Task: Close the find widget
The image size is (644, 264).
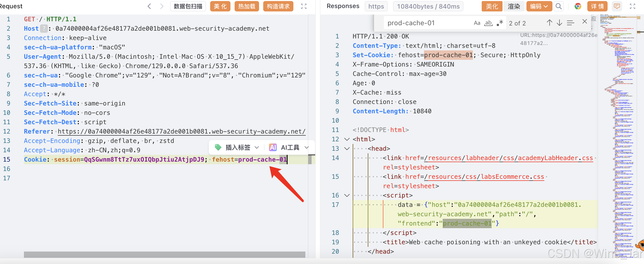Action: [x=584, y=22]
